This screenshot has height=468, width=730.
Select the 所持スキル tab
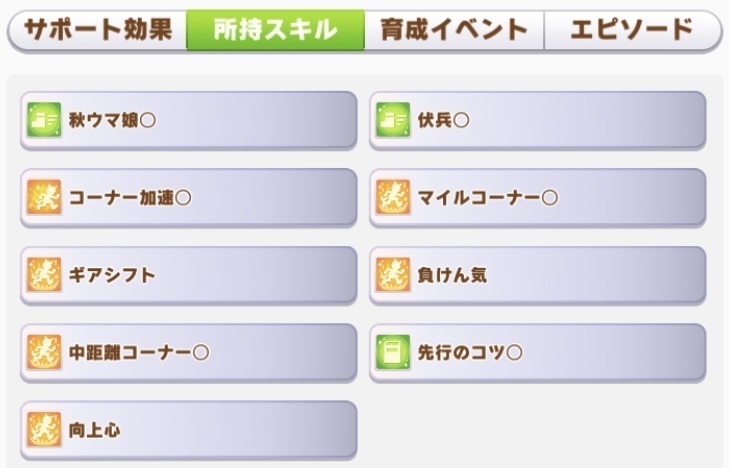coord(275,30)
